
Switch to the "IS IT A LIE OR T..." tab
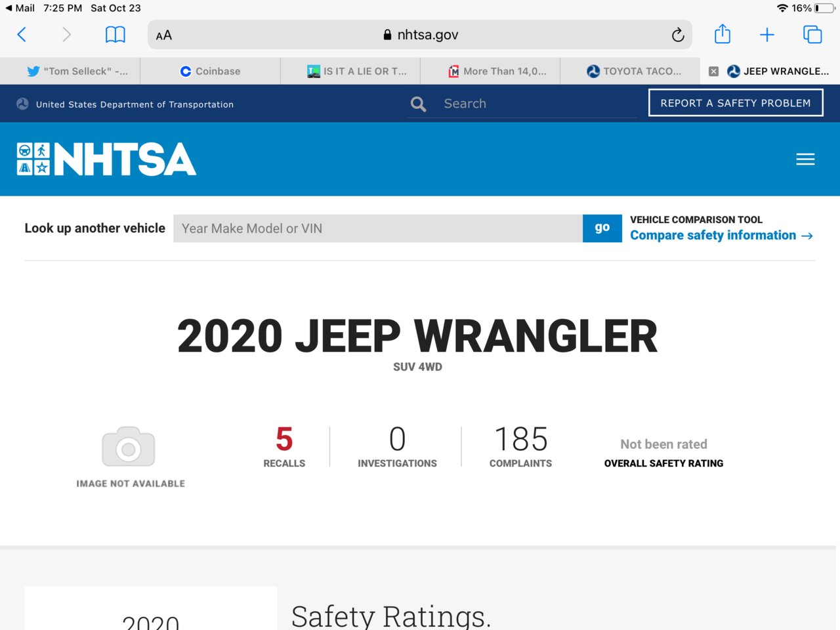[x=350, y=72]
